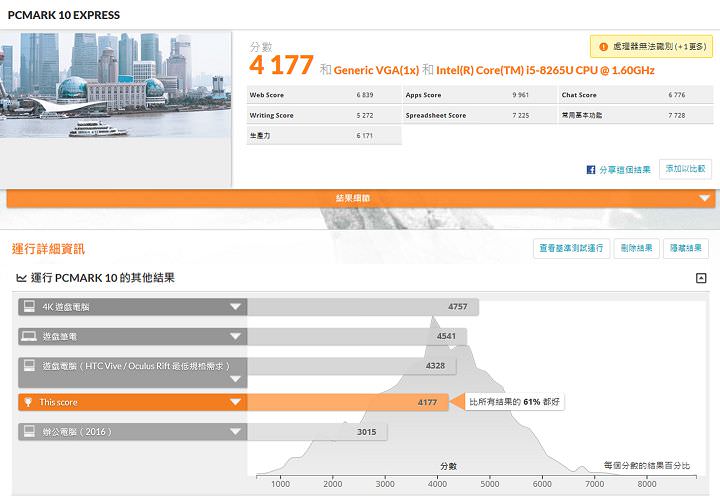This screenshot has height=498, width=720.
Task: Click the orange warning icon in processor notice
Action: (603, 46)
